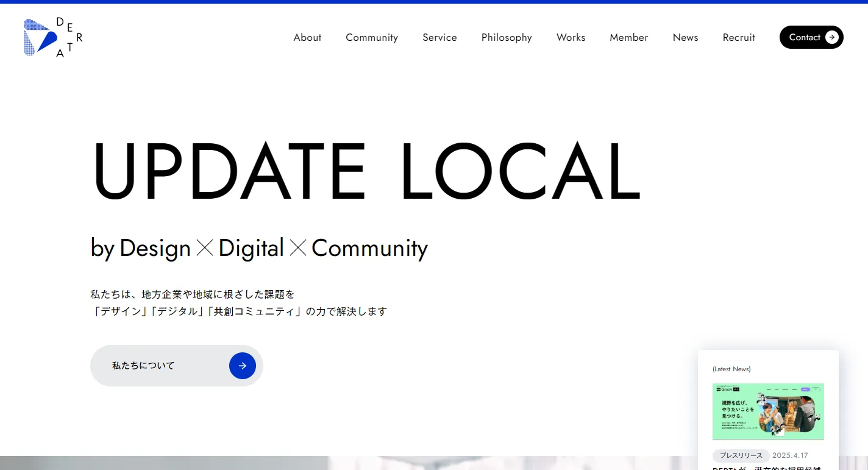Navigate to the Works section
868x470 pixels.
pyautogui.click(x=571, y=37)
